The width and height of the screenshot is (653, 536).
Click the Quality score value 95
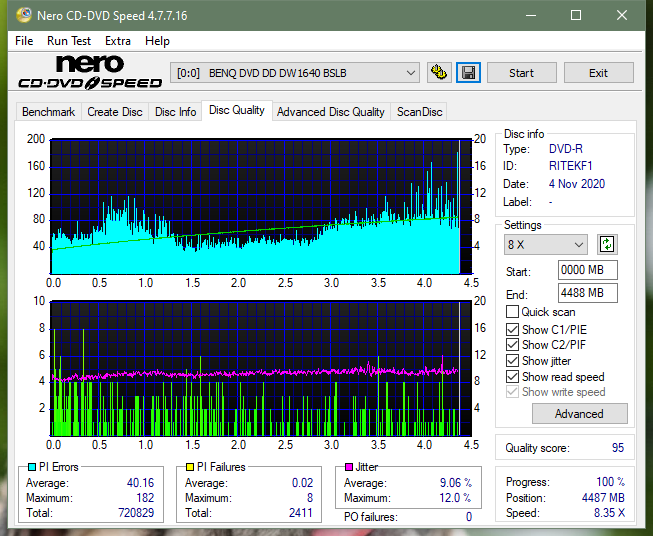pos(618,448)
